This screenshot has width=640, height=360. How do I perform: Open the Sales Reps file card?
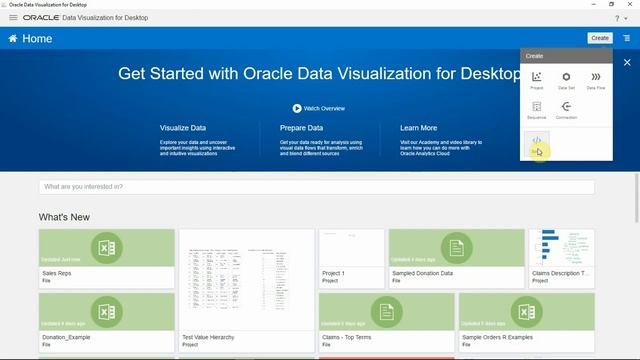click(107, 259)
